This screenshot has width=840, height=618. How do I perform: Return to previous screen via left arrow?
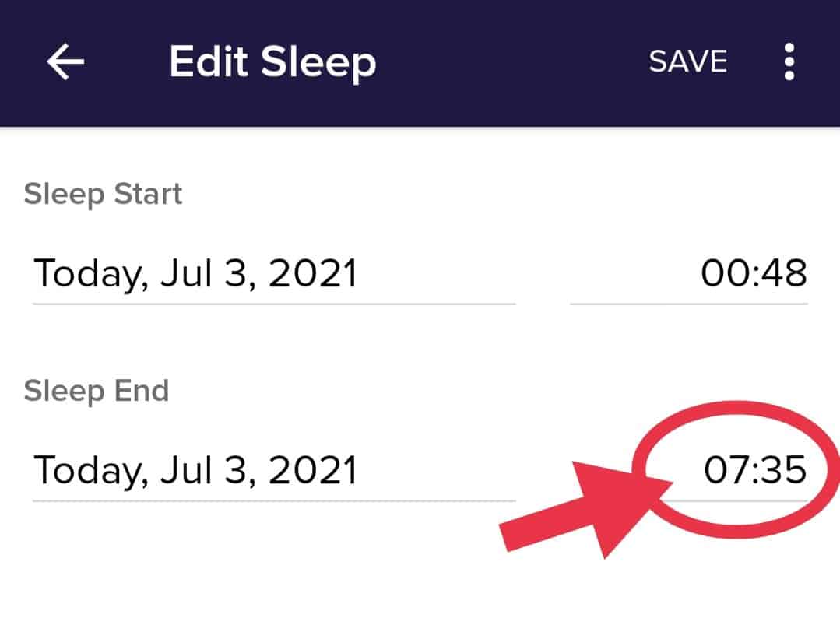(x=65, y=62)
